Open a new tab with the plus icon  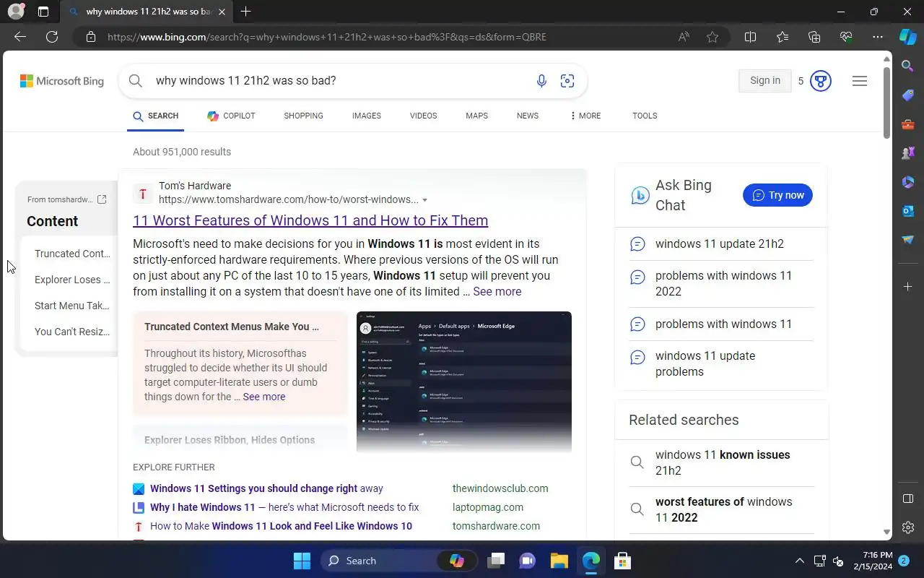coord(245,12)
